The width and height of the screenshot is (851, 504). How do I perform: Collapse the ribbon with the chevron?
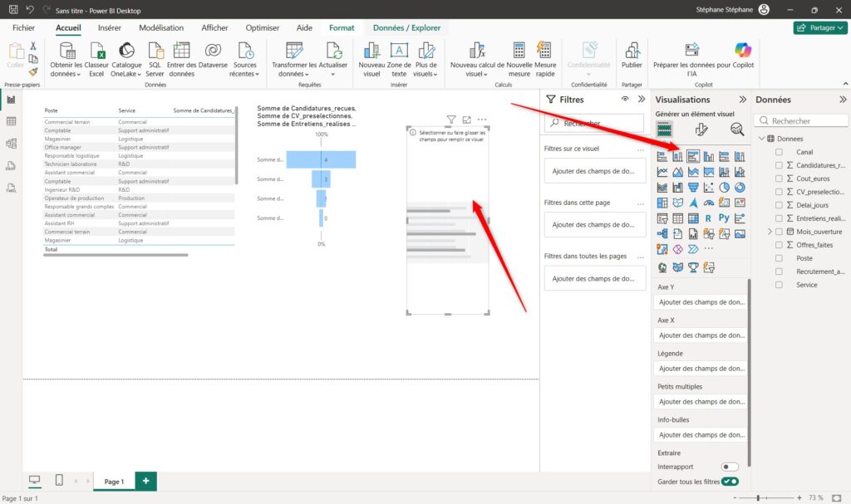coord(845,84)
